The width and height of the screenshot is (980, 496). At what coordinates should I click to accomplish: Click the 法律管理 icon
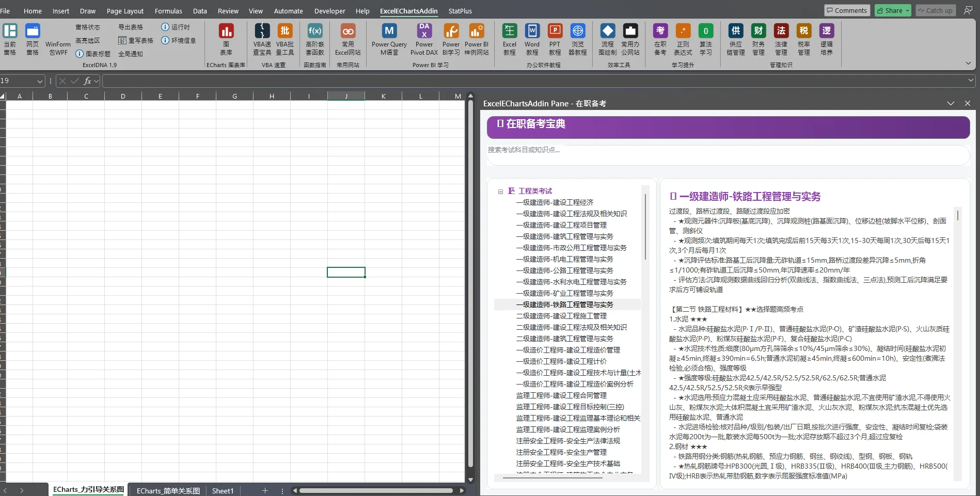(781, 30)
